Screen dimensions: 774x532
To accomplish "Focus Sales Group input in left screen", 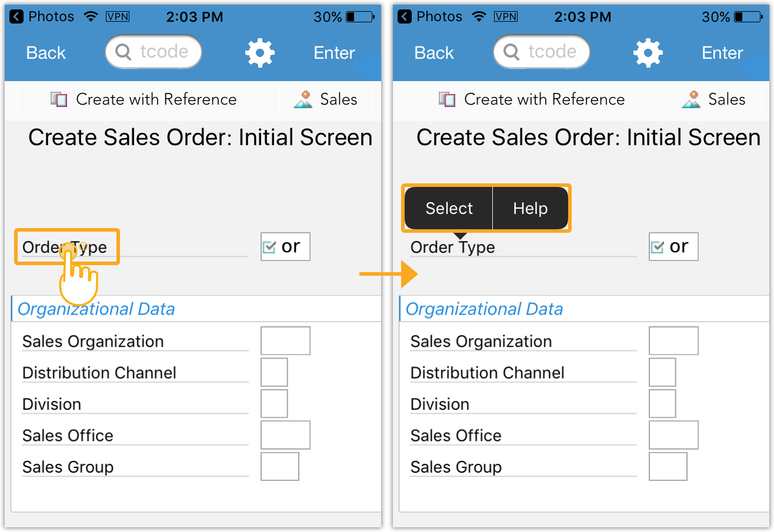I will click(280, 466).
